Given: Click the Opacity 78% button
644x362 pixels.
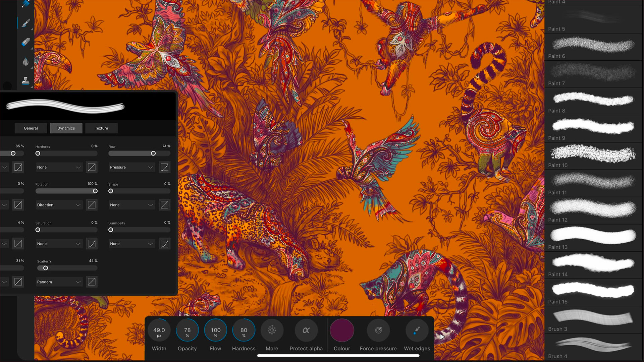Looking at the screenshot, I should point(187,330).
